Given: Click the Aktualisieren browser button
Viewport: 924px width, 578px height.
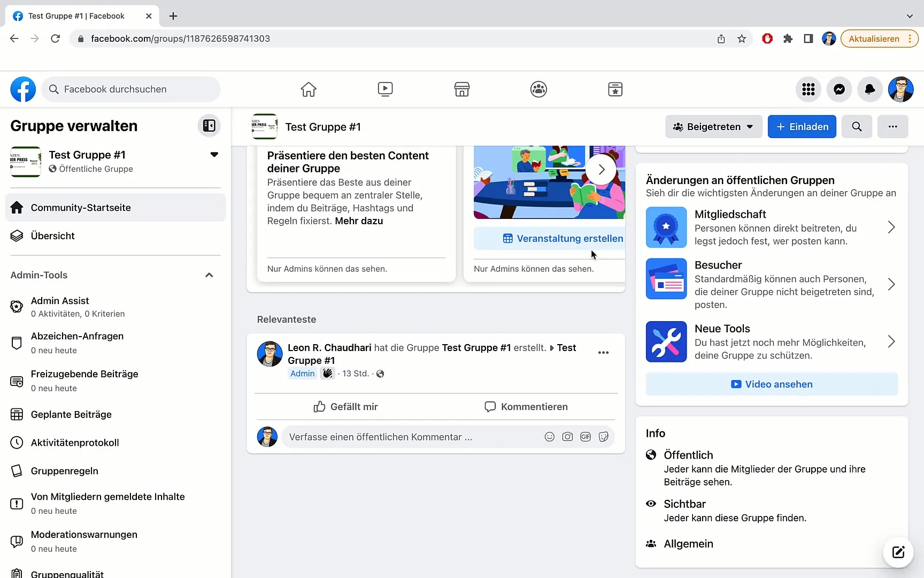Looking at the screenshot, I should click(x=879, y=39).
